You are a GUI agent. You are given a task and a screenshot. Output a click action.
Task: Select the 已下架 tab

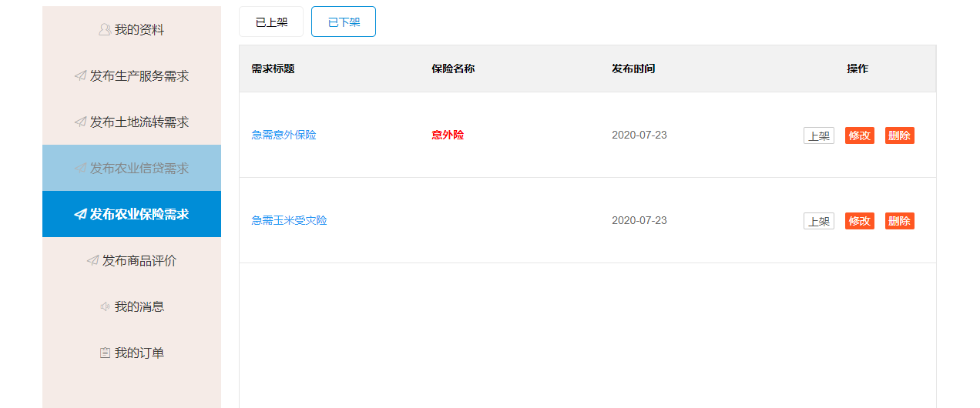(x=344, y=22)
